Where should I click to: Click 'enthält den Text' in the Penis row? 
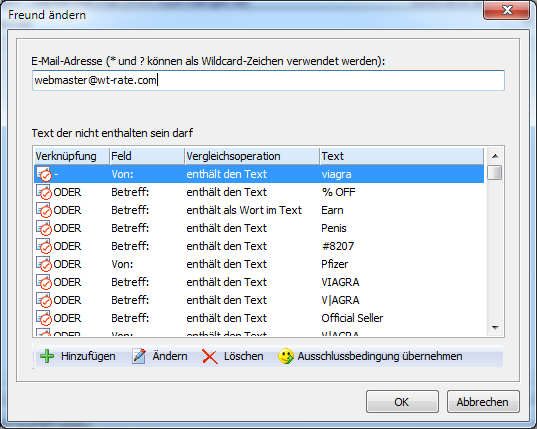tap(226, 228)
